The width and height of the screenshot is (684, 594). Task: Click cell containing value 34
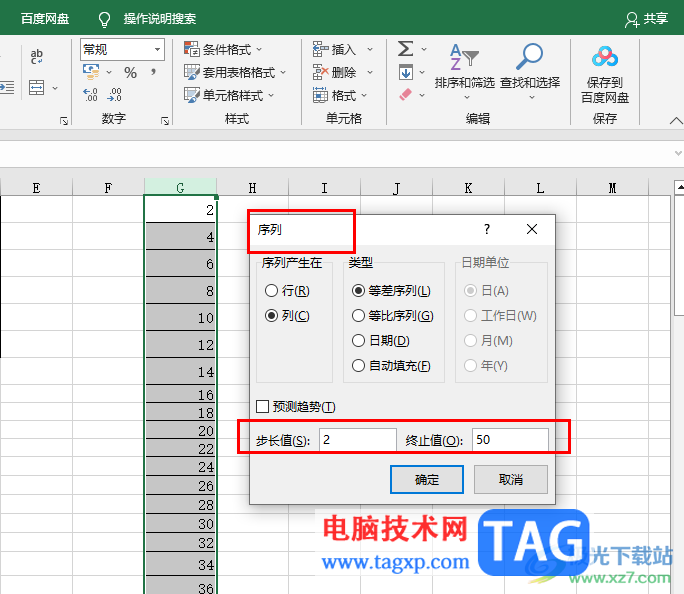(180, 564)
